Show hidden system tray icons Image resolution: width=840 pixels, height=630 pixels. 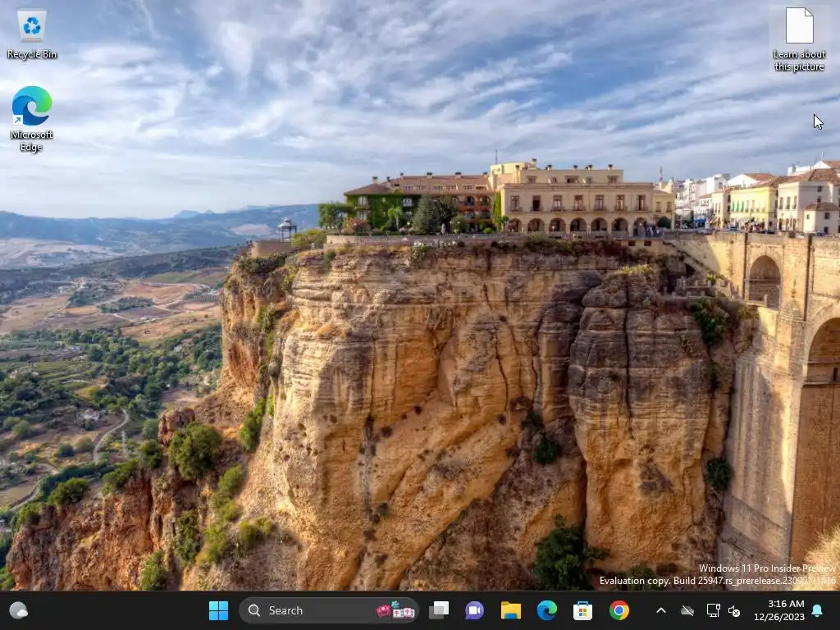661,610
